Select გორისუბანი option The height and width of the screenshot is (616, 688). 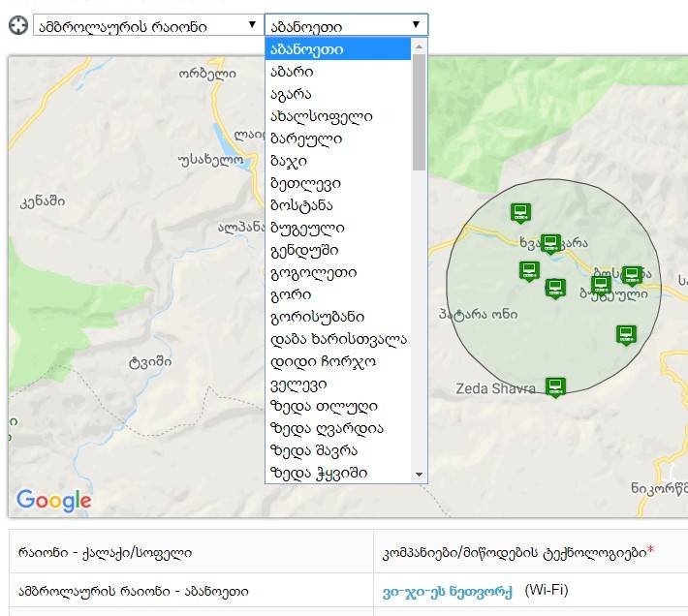[x=338, y=317]
